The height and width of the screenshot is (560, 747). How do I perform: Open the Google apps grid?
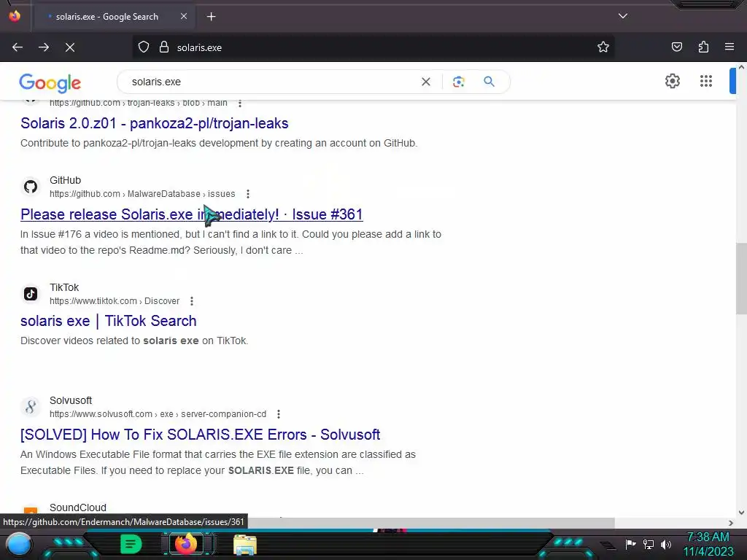click(706, 81)
